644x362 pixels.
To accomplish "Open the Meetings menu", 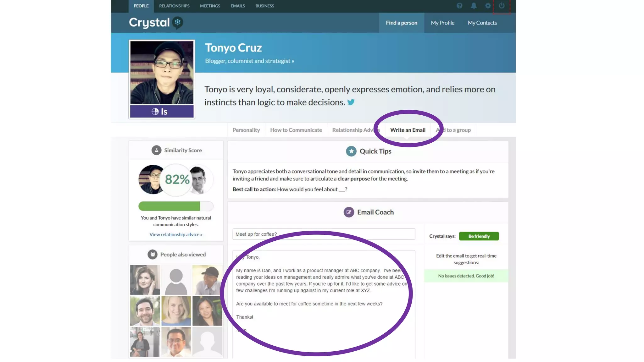I will coord(210,6).
